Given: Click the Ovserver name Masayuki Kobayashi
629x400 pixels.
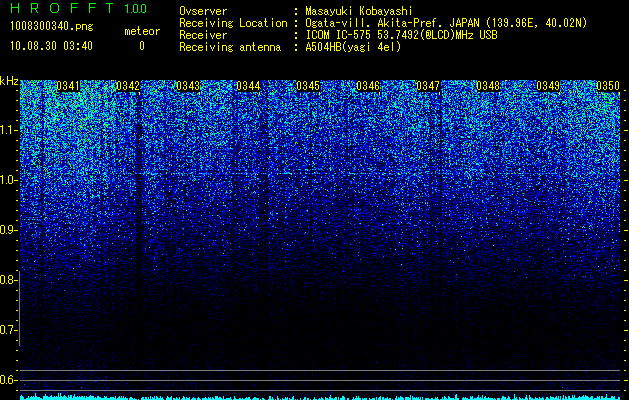Looking at the screenshot, I should click(x=359, y=11).
